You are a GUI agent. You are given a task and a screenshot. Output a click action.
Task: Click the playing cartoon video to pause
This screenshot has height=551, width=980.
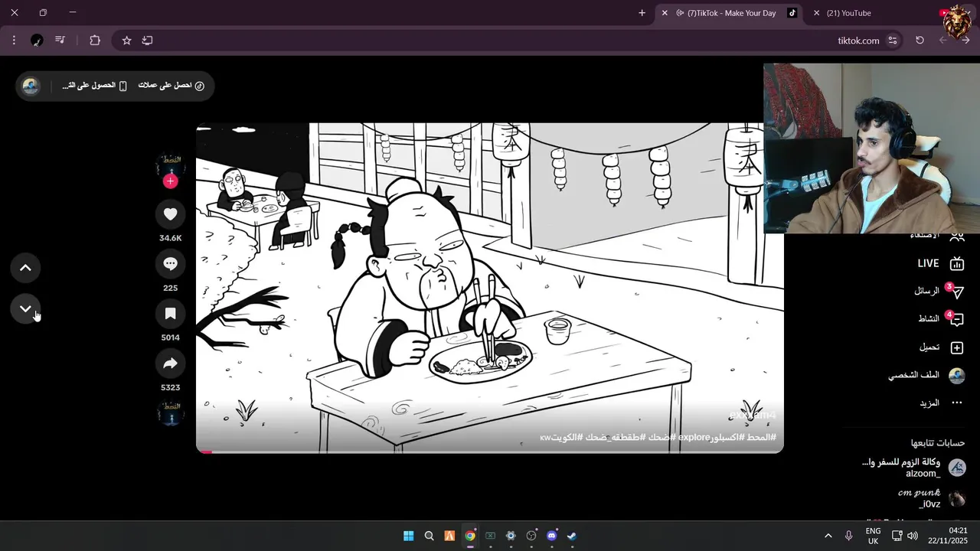point(490,288)
